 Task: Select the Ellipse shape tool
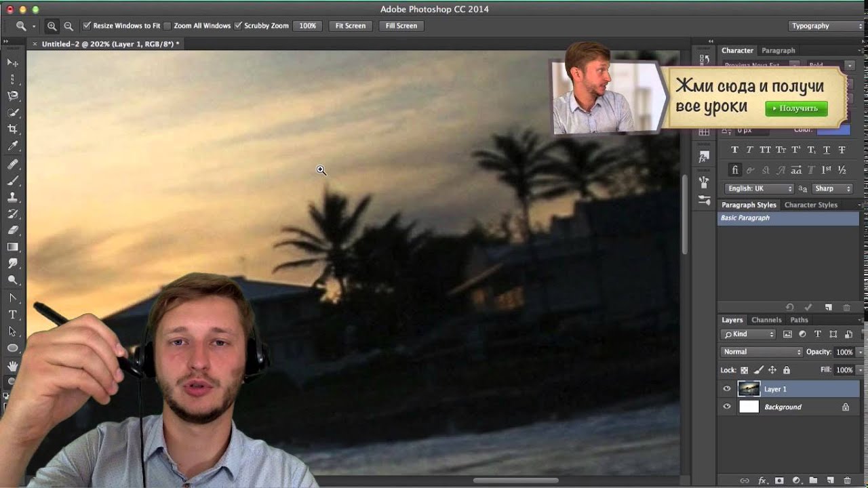point(12,348)
